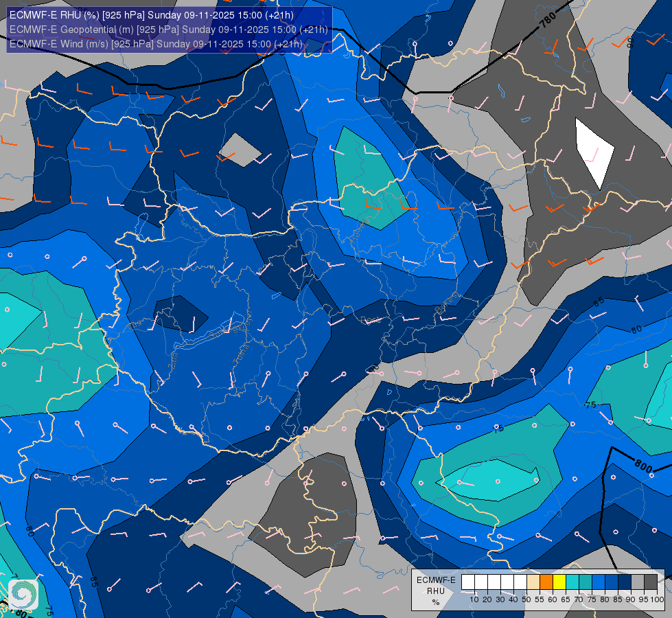Click the legend tick label 60
Viewport: 672px width, 618px height.
coord(553,599)
